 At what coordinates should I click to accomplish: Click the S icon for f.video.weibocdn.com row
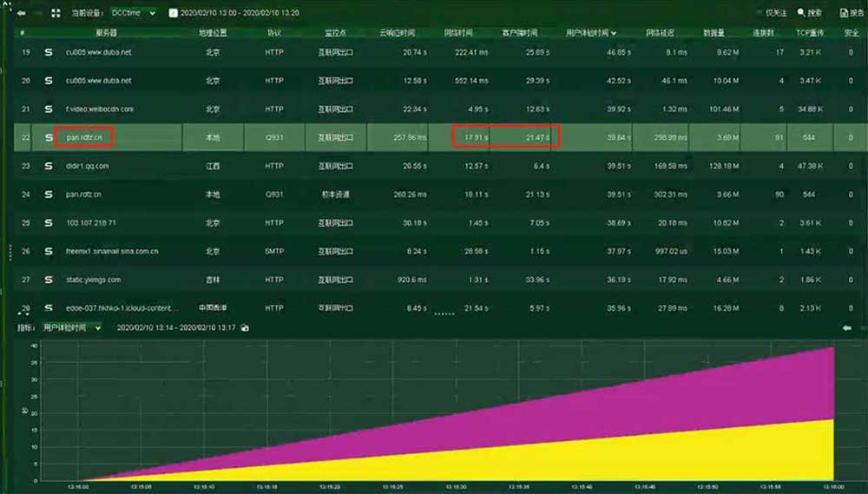point(49,109)
